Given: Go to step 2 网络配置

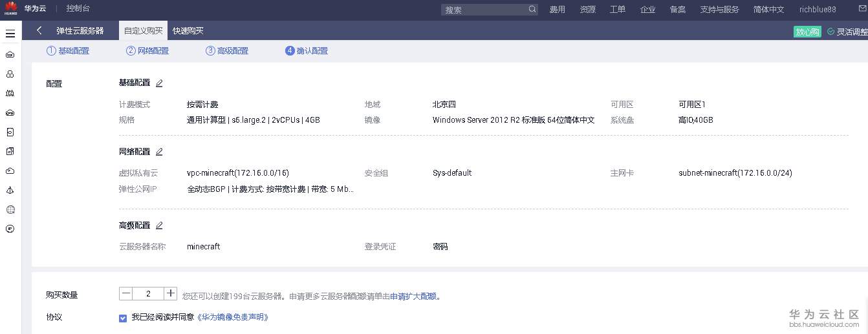Looking at the screenshot, I should [147, 51].
